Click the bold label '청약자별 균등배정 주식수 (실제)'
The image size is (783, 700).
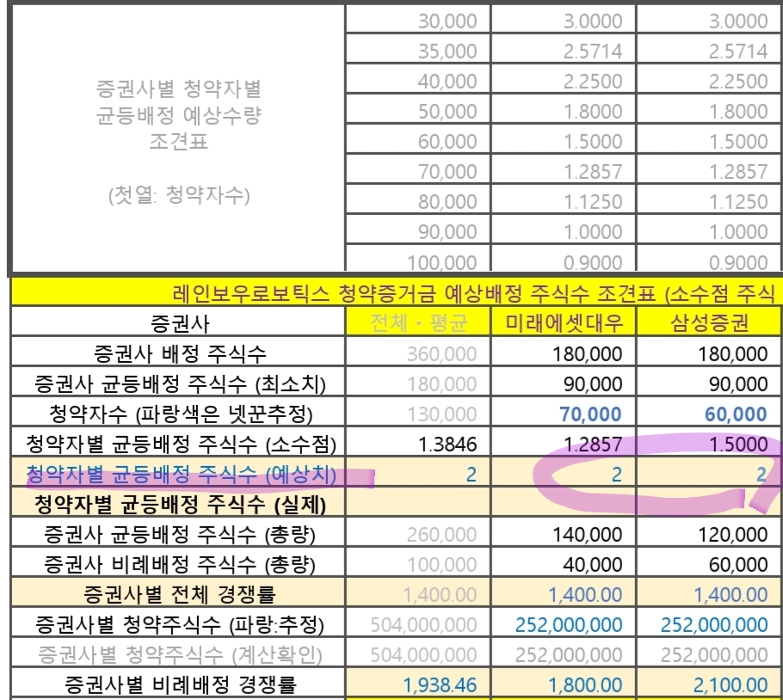[178, 502]
